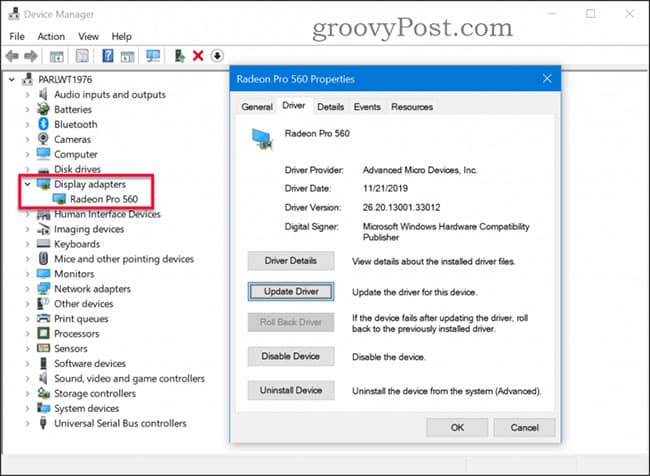The width and height of the screenshot is (650, 476).
Task: Switch to the Resources tab
Action: (412, 107)
